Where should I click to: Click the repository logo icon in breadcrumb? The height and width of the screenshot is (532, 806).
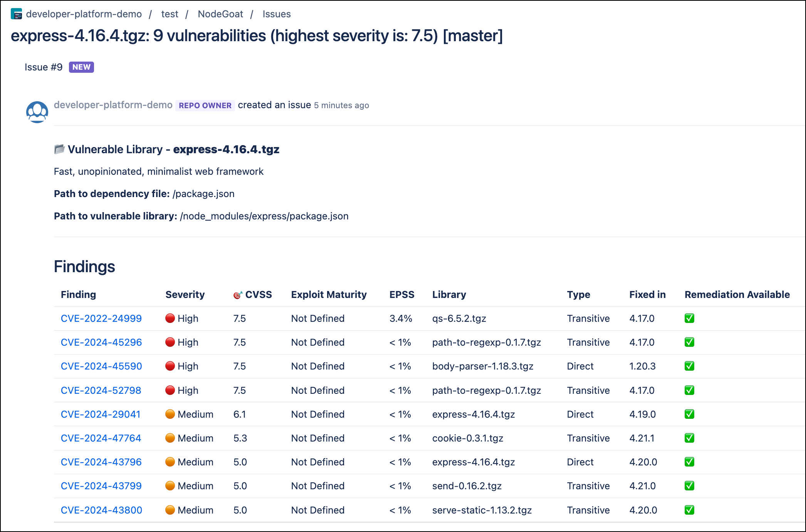pyautogui.click(x=17, y=14)
